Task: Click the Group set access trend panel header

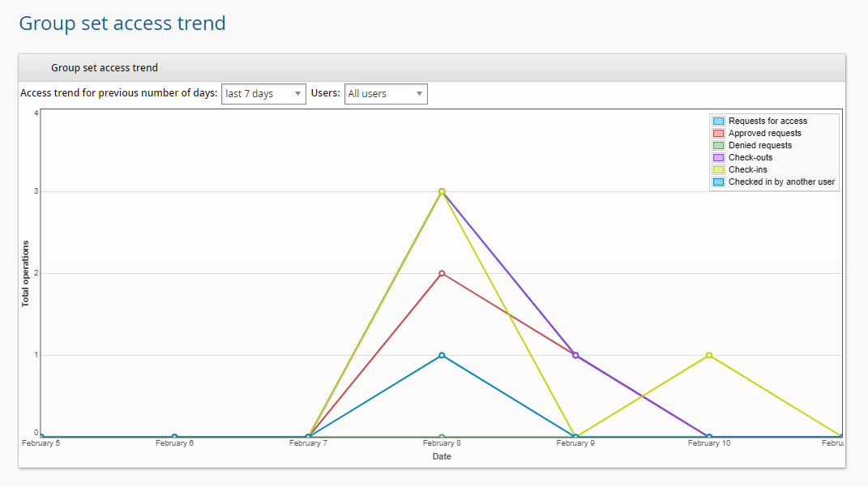Action: point(105,68)
